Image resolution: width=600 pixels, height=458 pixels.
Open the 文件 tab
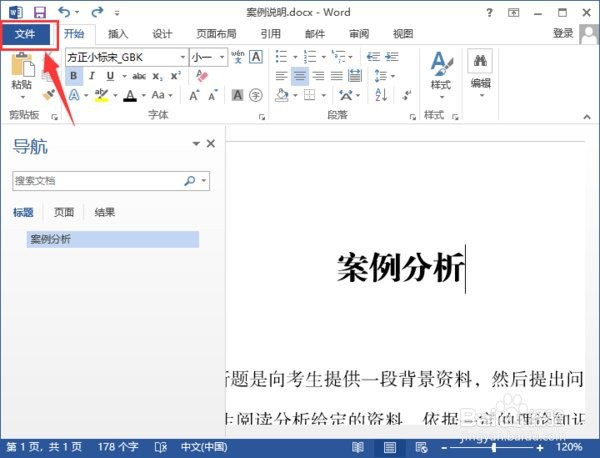(x=25, y=34)
